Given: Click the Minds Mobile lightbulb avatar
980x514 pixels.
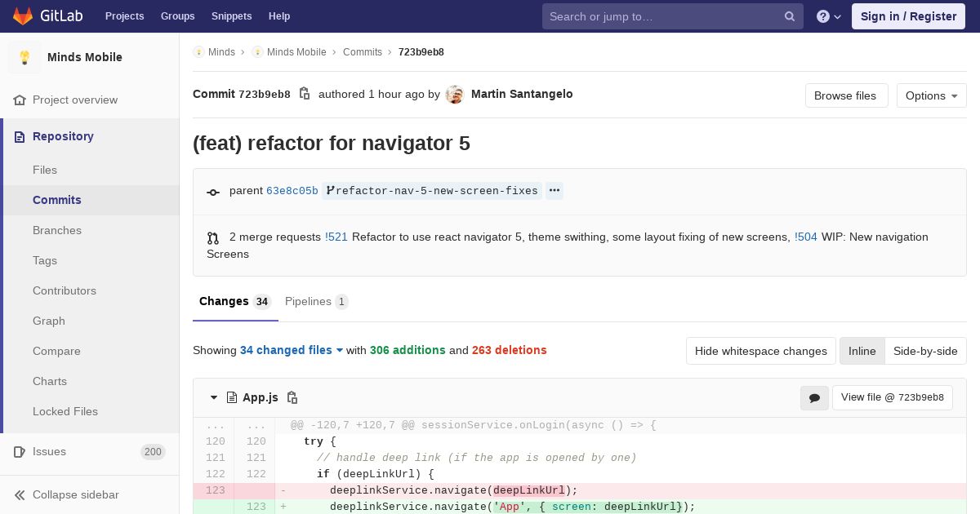Looking at the screenshot, I should coord(24,57).
